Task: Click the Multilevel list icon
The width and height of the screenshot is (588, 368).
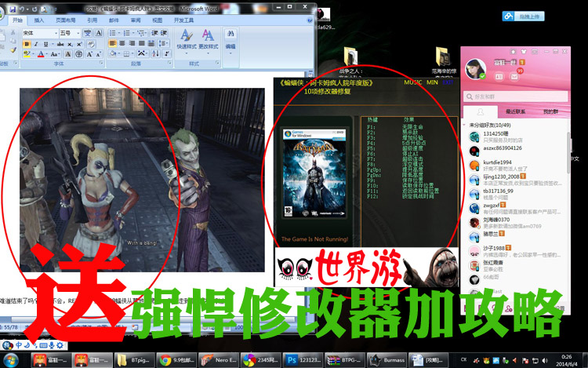Action: tap(141, 33)
